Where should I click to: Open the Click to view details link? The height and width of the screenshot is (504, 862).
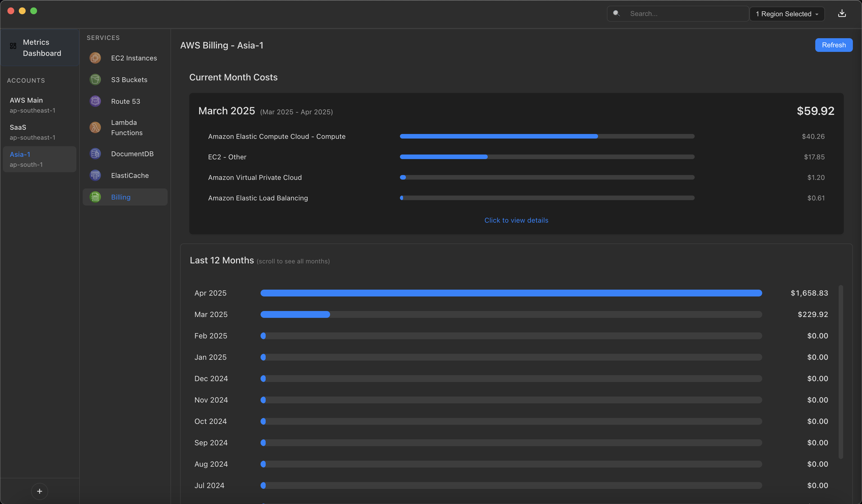[516, 220]
